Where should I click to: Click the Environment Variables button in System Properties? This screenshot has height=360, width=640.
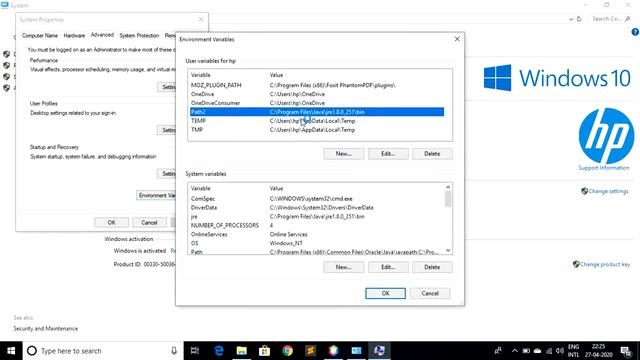tap(156, 195)
